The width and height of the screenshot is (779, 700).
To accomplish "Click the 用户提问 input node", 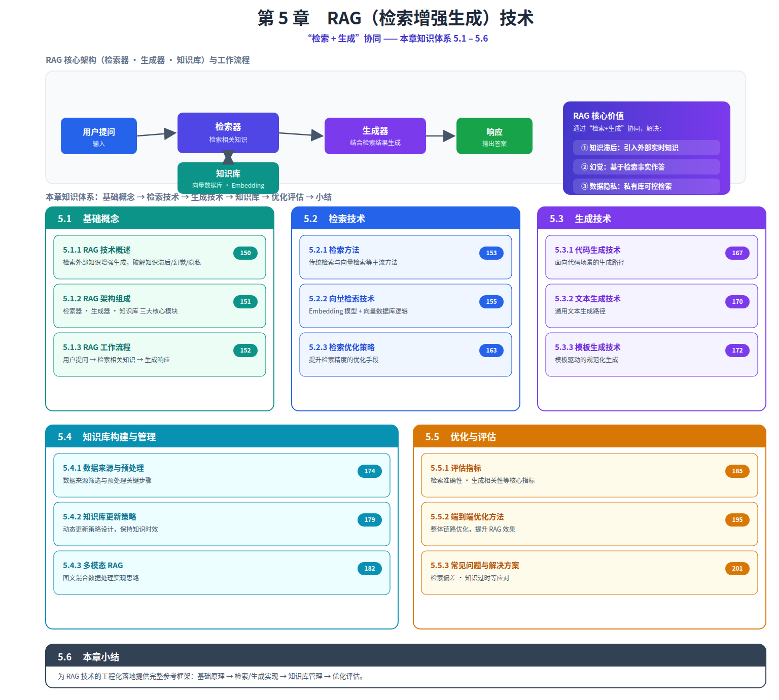I will point(99,136).
